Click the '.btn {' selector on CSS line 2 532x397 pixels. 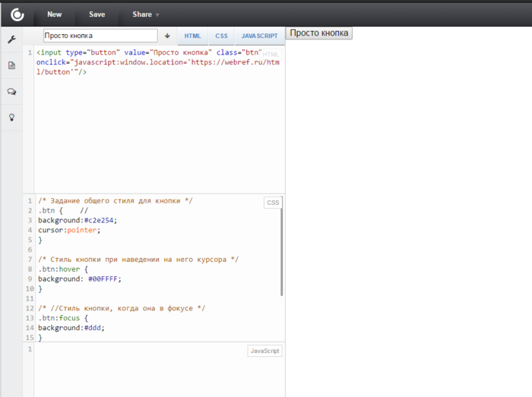(x=51, y=210)
